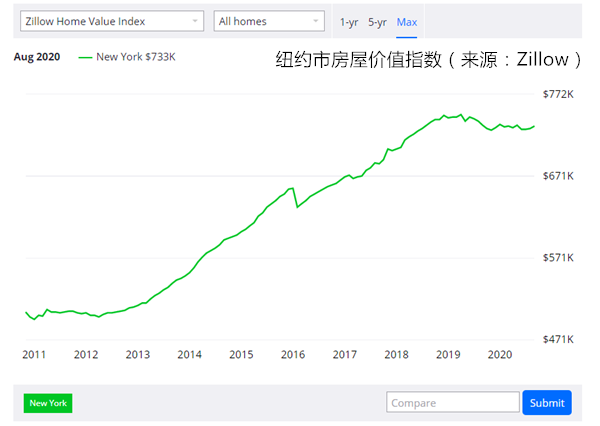The width and height of the screenshot is (600, 426).
Task: Switch to the 1-yr time range tab
Action: tap(349, 22)
